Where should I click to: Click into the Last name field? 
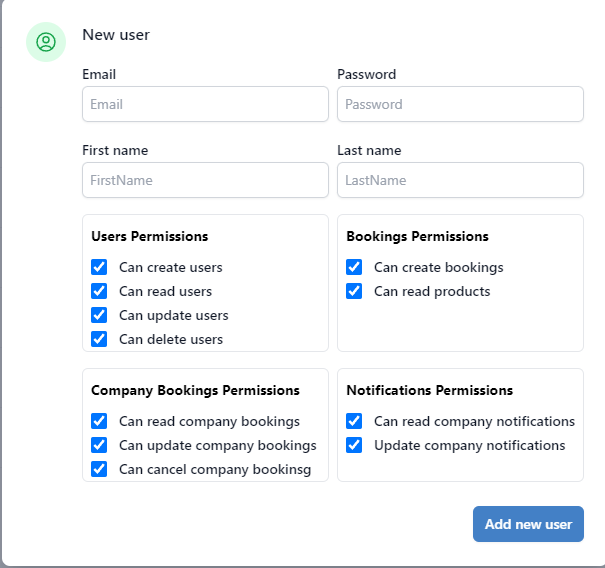(x=460, y=180)
